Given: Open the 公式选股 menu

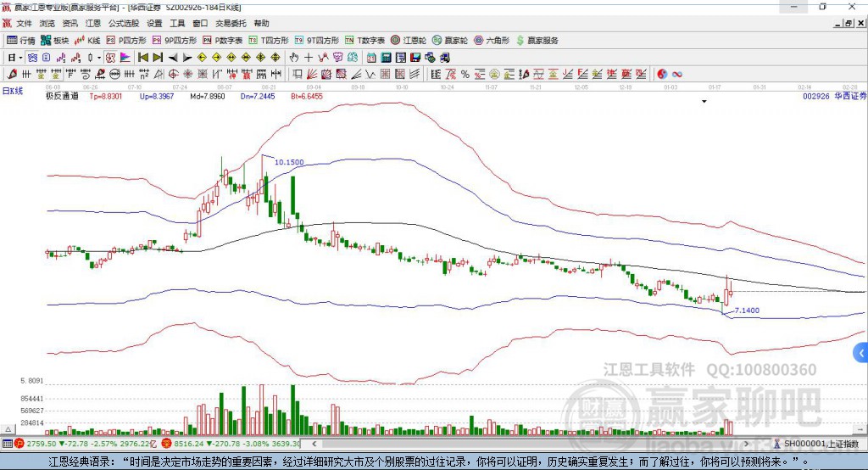Looking at the screenshot, I should point(124,23).
